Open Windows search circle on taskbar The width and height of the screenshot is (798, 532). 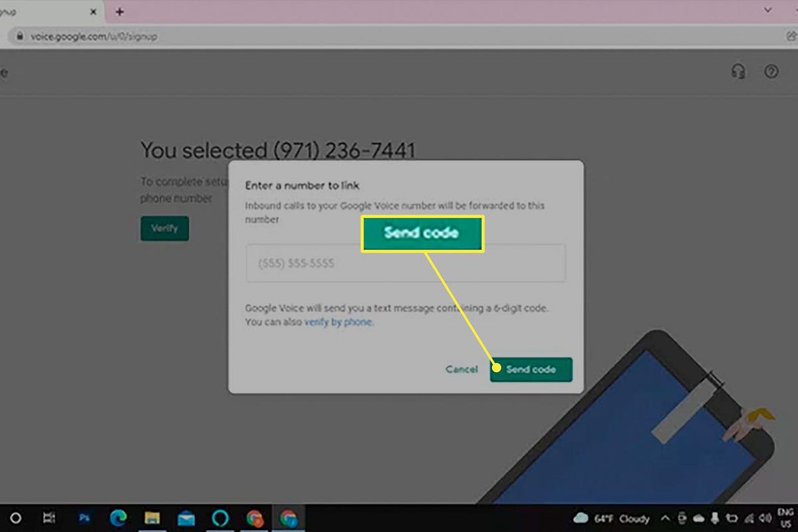(16, 517)
